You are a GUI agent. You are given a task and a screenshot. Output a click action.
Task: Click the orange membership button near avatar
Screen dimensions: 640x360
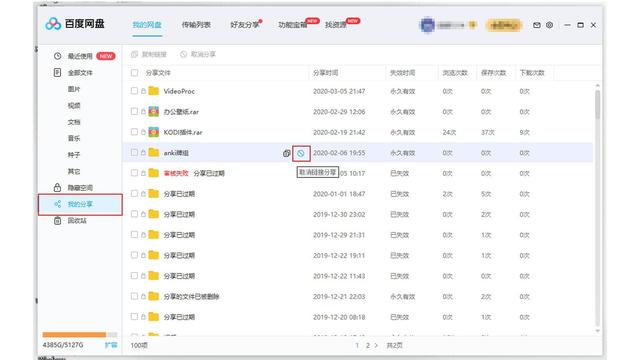point(504,25)
